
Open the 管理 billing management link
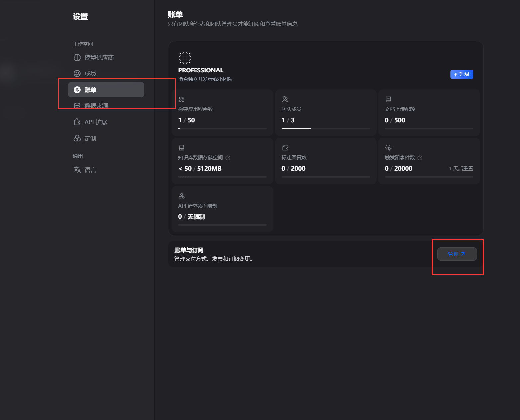pyautogui.click(x=457, y=254)
